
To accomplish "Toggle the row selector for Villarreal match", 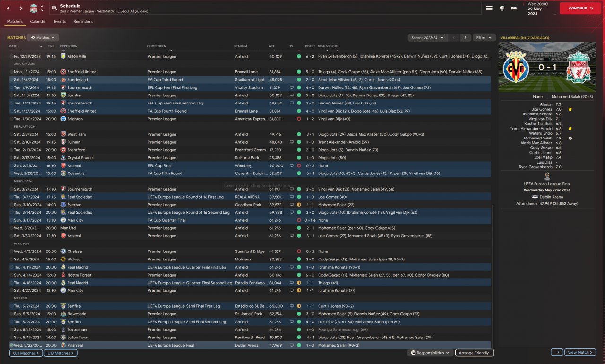I will pos(11,345).
